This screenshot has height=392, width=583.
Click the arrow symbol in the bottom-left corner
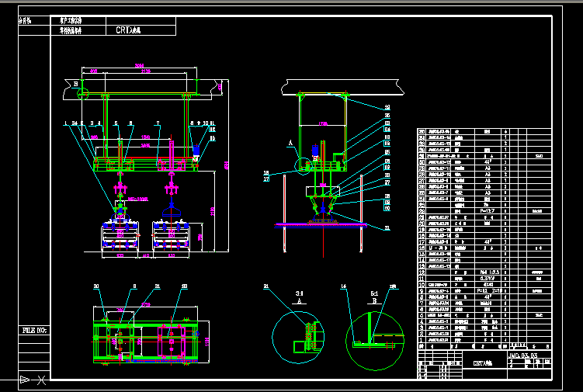26,379
